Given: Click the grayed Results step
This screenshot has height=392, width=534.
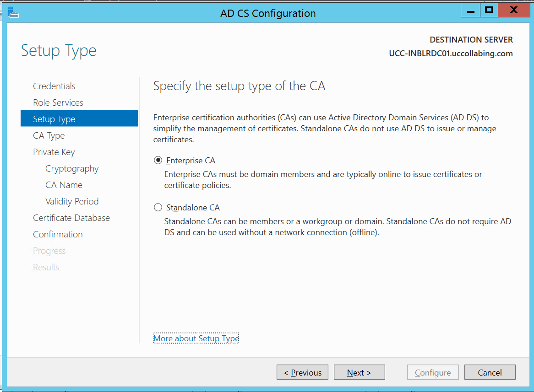Looking at the screenshot, I should (x=46, y=267).
